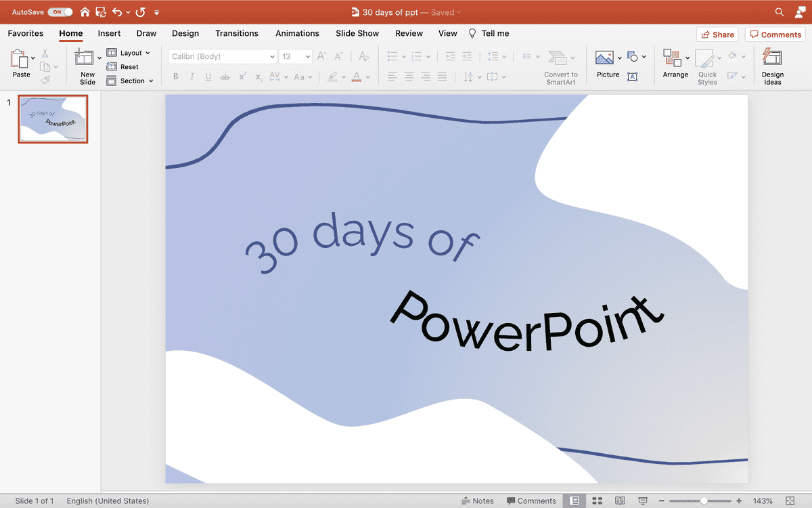Expand the New Slide layout dropdown arrow
This screenshot has height=508, width=812.
coord(100,58)
